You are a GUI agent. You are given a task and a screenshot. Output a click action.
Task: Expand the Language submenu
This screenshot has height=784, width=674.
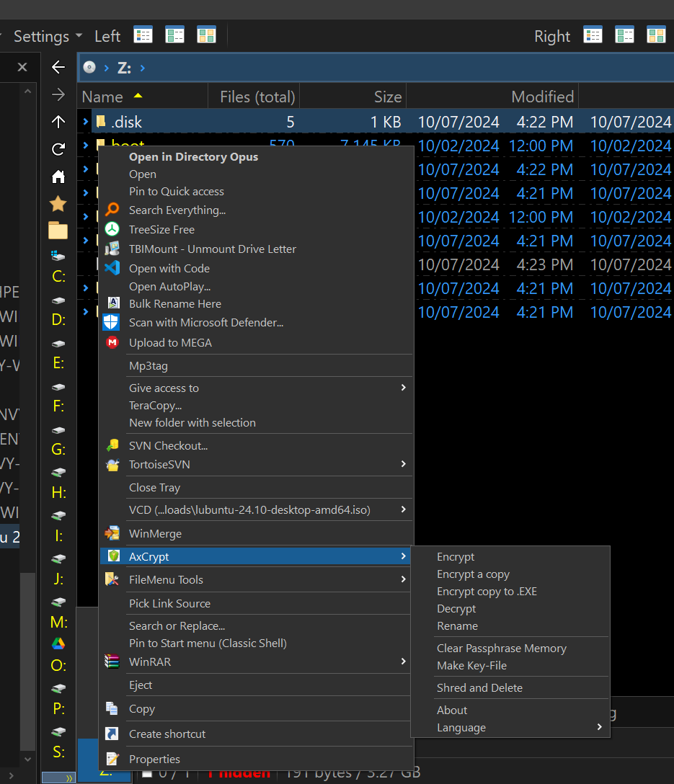[599, 727]
